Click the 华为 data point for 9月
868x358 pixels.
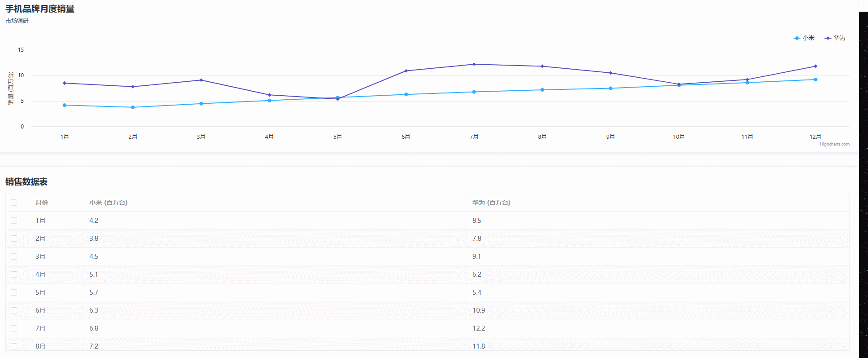pos(610,73)
